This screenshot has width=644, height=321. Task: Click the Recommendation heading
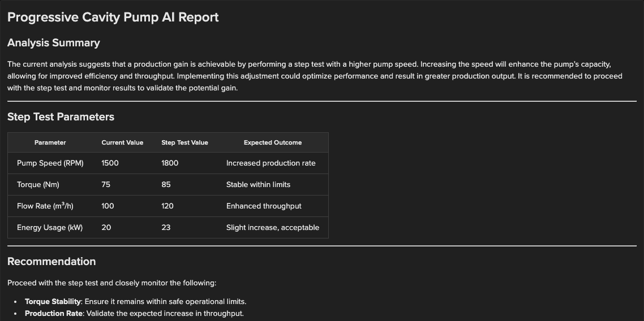coord(51,262)
